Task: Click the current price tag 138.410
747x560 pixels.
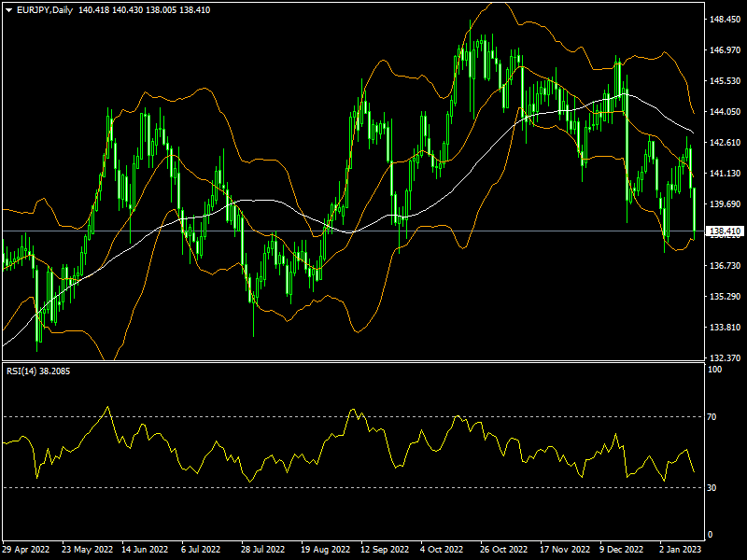Action: [x=726, y=231]
